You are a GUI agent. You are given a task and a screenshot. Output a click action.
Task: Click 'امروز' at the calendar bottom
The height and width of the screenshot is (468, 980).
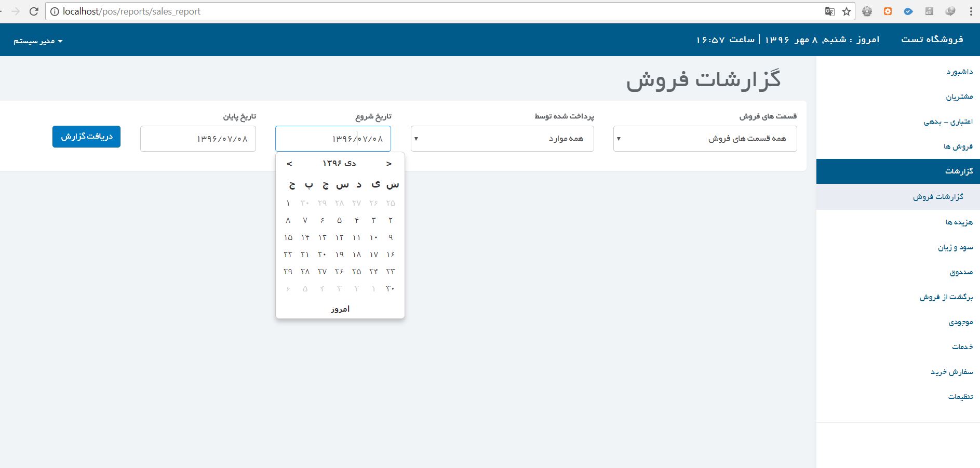coord(340,309)
